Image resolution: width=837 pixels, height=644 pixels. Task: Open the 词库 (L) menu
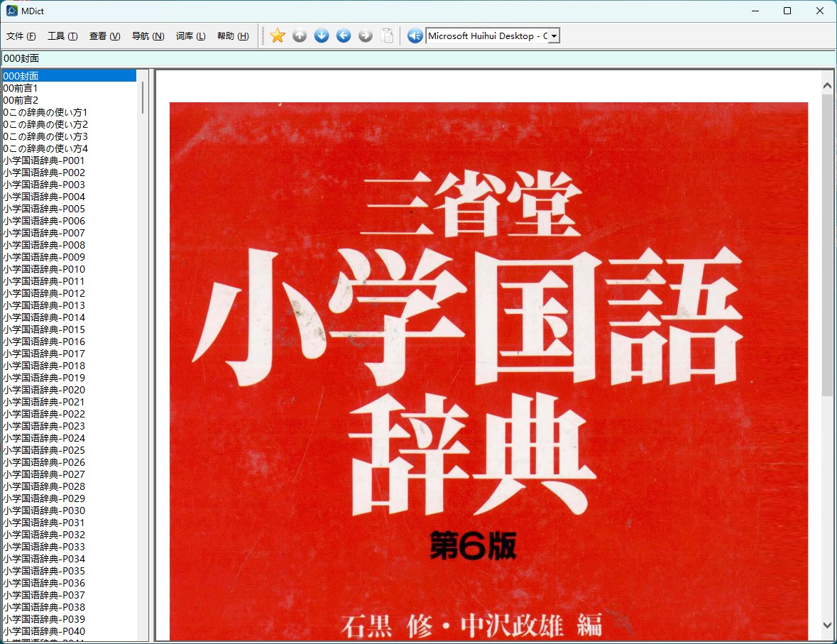[x=190, y=36]
